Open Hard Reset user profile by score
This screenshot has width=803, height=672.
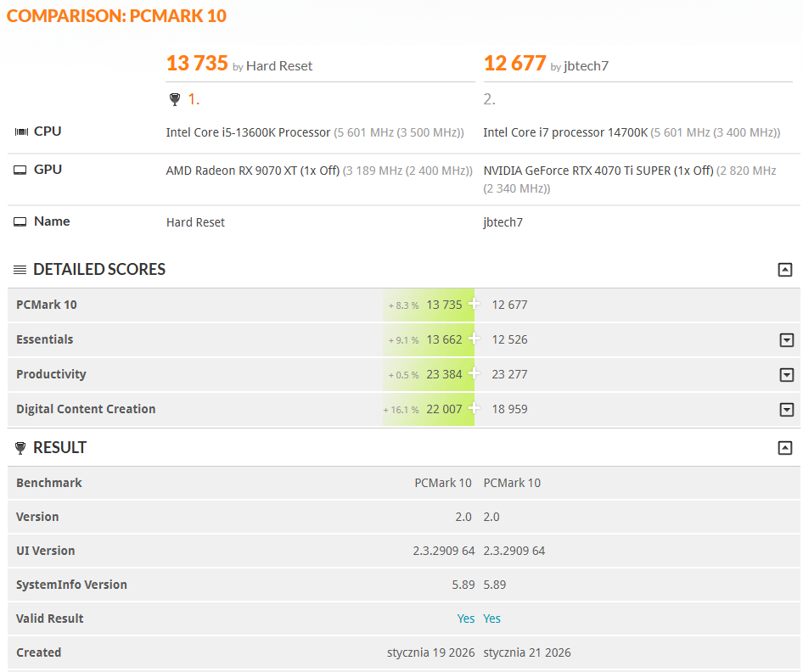[x=279, y=66]
